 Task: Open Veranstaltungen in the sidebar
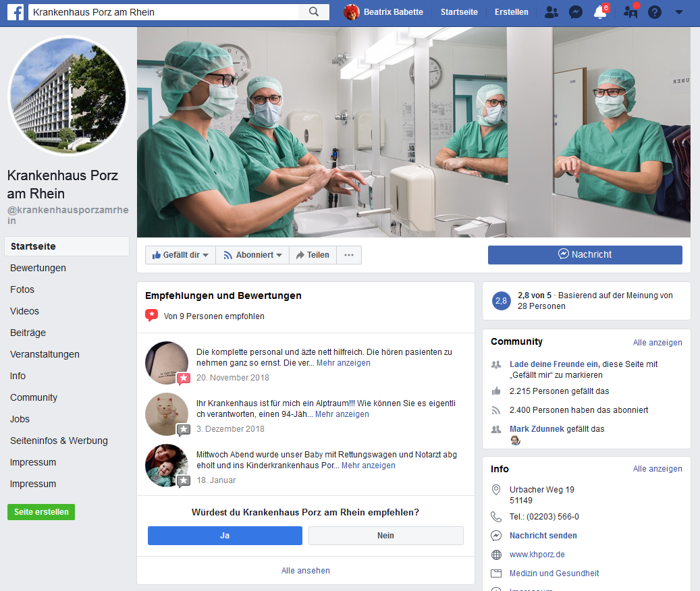[45, 355]
